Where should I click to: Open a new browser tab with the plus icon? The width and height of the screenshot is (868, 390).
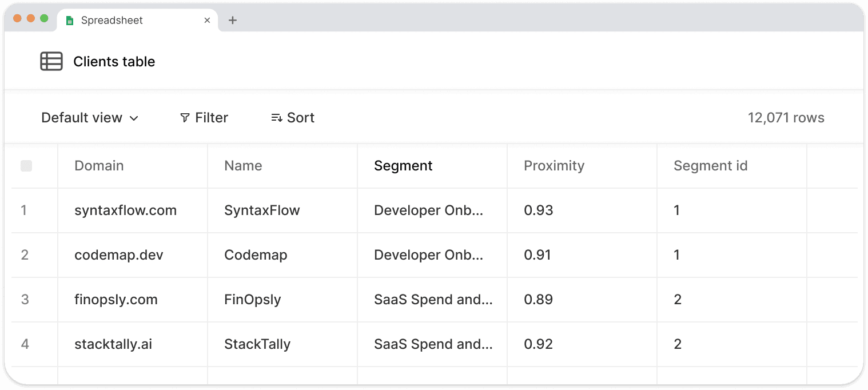tap(232, 20)
